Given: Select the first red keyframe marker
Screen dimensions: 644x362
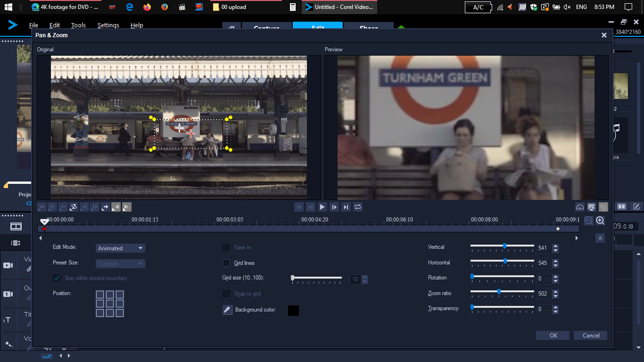Looking at the screenshot, I should pyautogui.click(x=44, y=229).
